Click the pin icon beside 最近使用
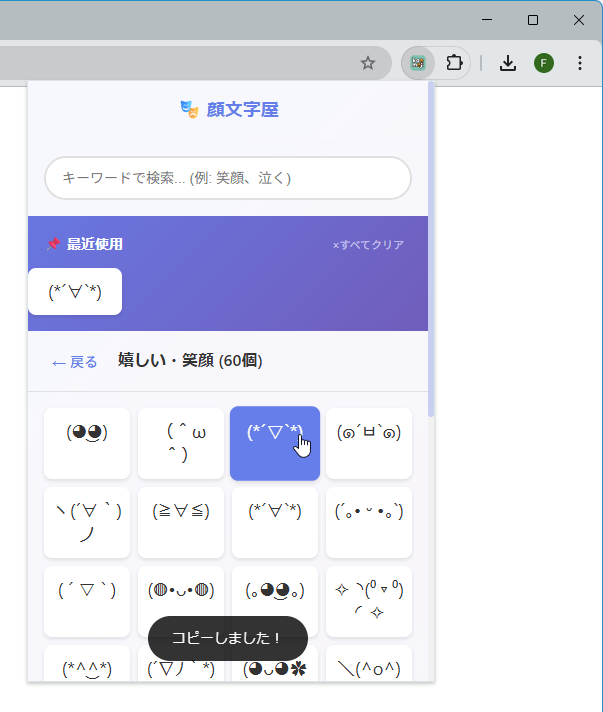Viewport: 603px width, 712px height. click(53, 244)
